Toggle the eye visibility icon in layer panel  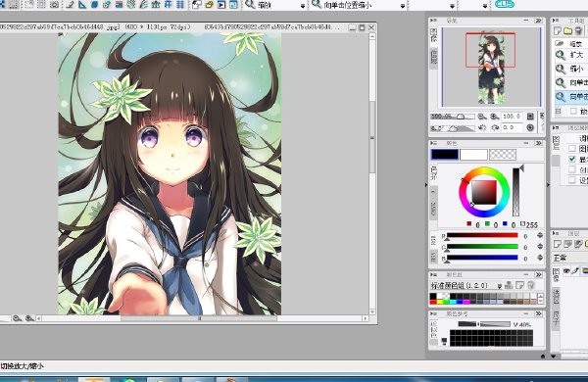[566, 271]
